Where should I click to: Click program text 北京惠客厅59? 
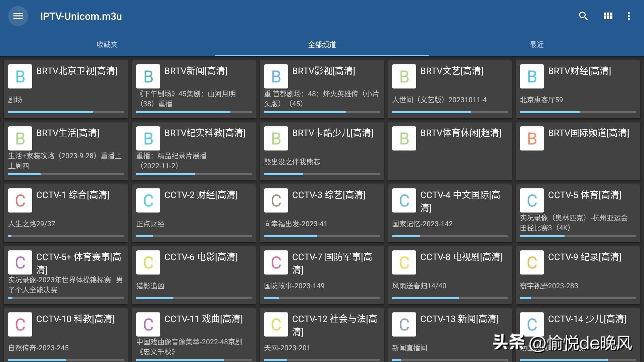click(x=541, y=100)
